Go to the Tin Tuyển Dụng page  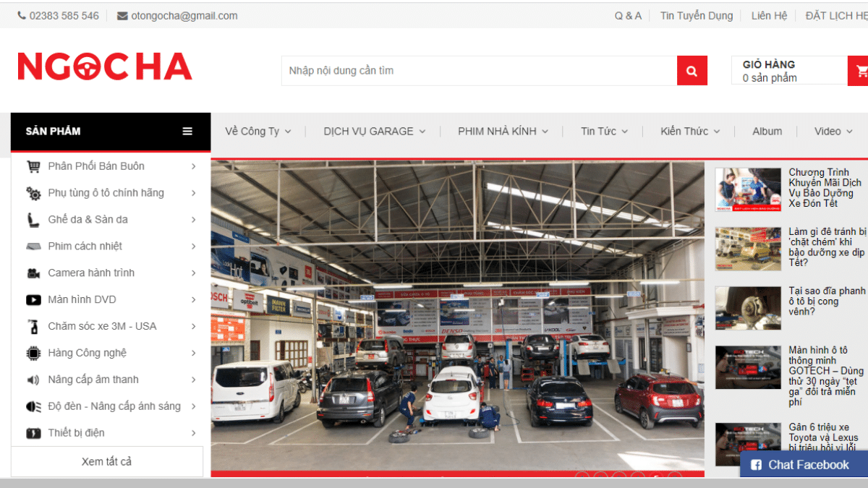coord(696,16)
